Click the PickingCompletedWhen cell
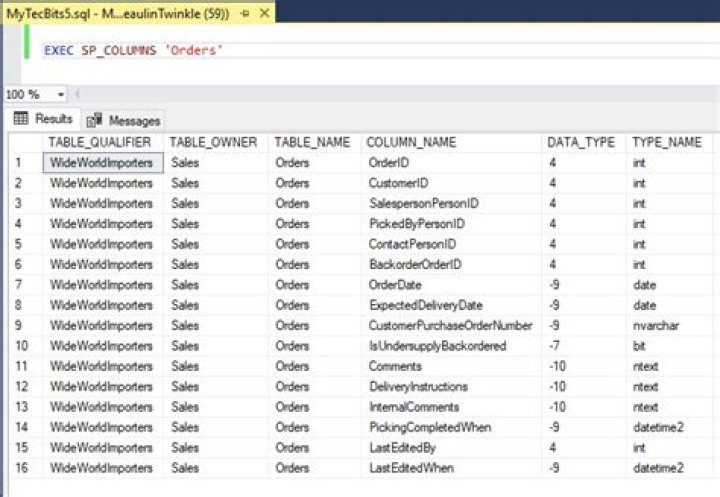The height and width of the screenshot is (497, 720). pyautogui.click(x=451, y=427)
